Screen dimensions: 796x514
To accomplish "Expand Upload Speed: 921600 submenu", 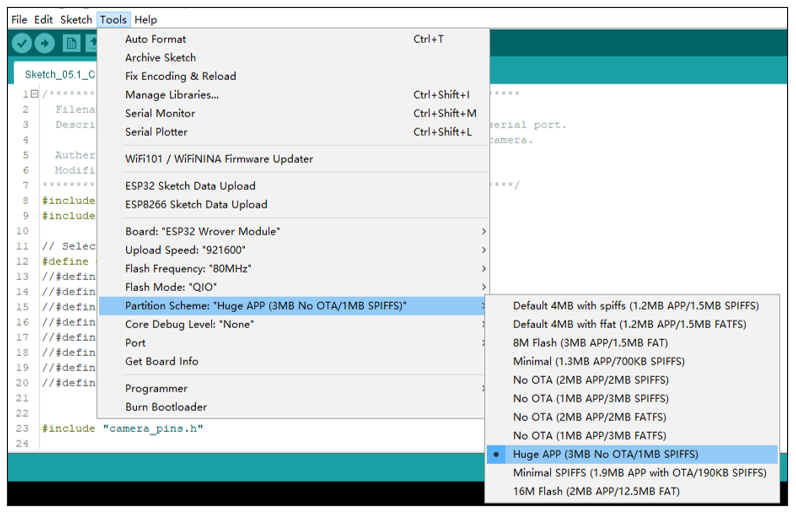I will point(293,250).
